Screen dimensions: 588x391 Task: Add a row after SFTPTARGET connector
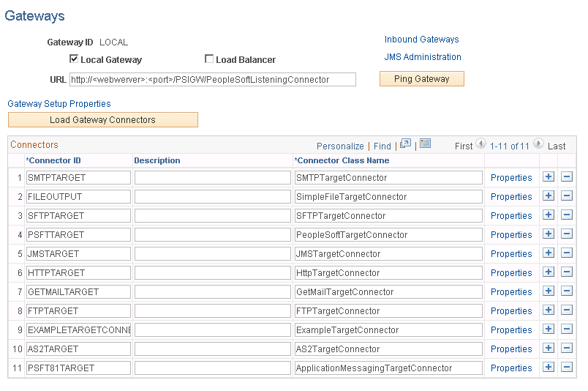[x=549, y=215]
